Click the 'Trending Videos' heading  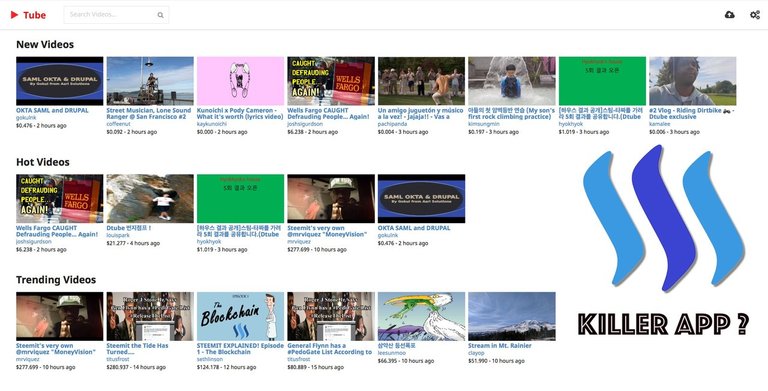(56, 280)
